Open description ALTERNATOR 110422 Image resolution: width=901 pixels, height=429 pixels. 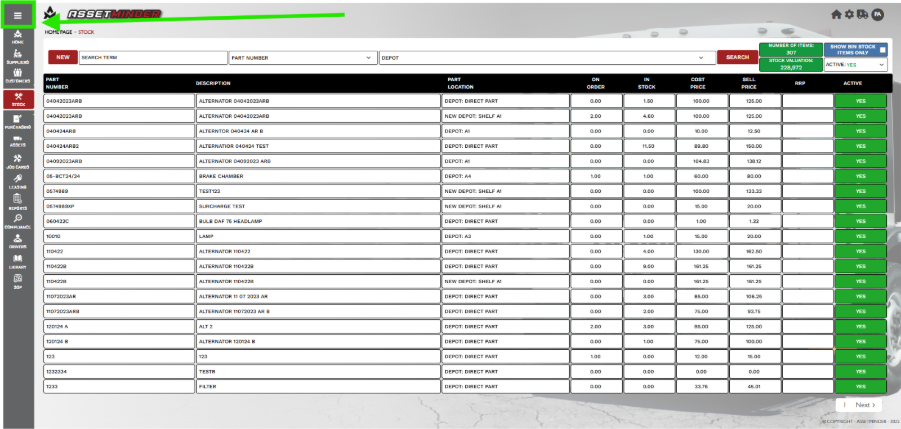click(x=318, y=251)
